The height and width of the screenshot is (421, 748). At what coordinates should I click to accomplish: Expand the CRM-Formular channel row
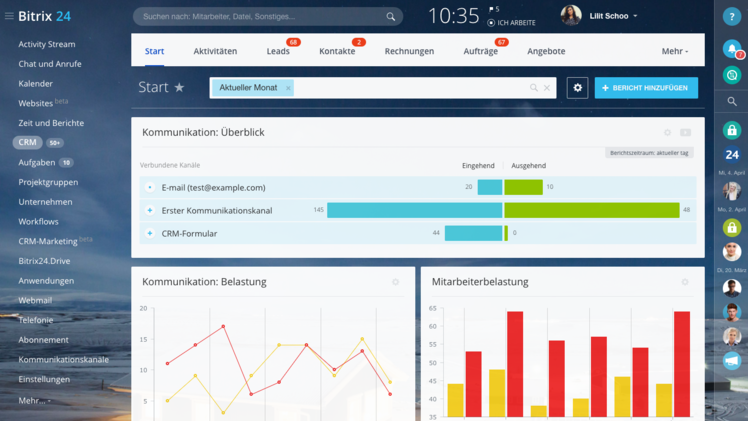150,233
